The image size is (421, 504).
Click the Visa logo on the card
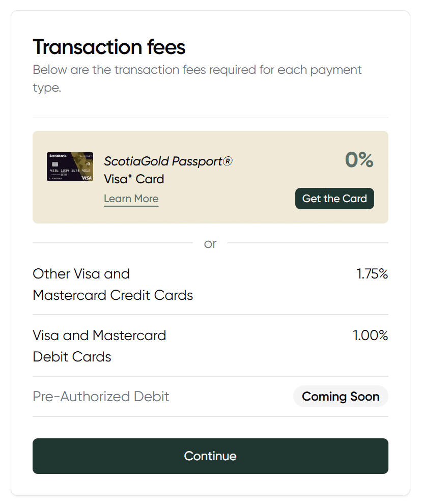pos(87,178)
